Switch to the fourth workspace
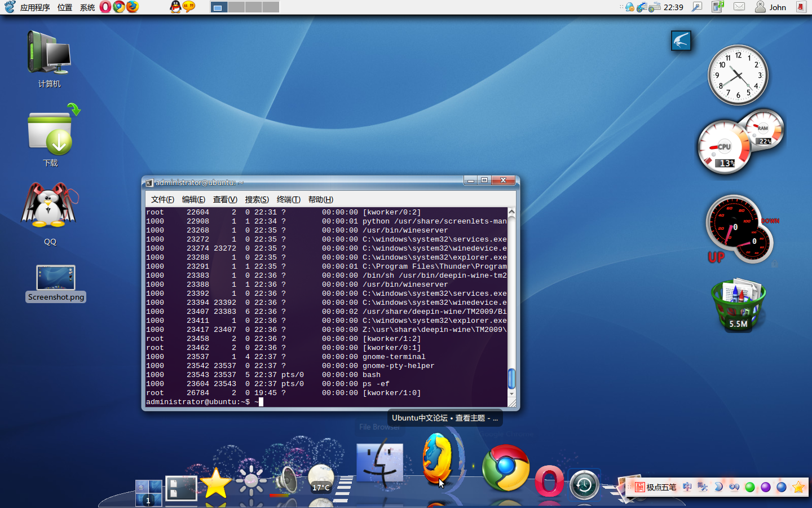Viewport: 812px width, 508px height. point(271,7)
